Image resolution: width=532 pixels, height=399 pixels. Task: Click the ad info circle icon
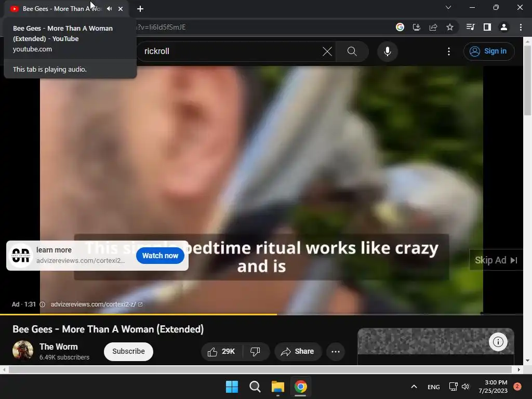click(43, 304)
